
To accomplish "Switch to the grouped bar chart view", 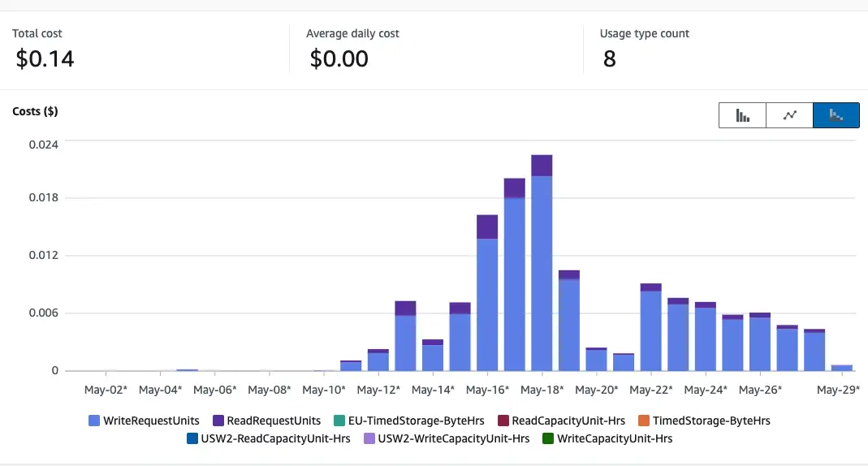I will coord(742,115).
